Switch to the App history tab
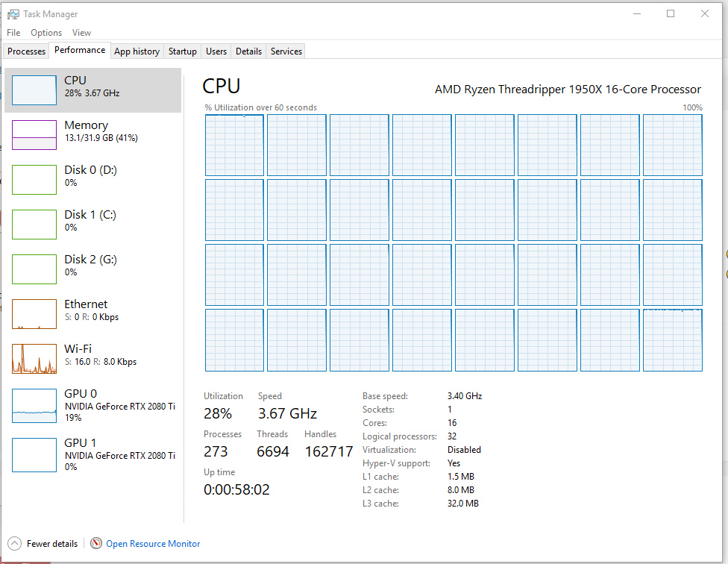The height and width of the screenshot is (564, 728). pos(136,51)
